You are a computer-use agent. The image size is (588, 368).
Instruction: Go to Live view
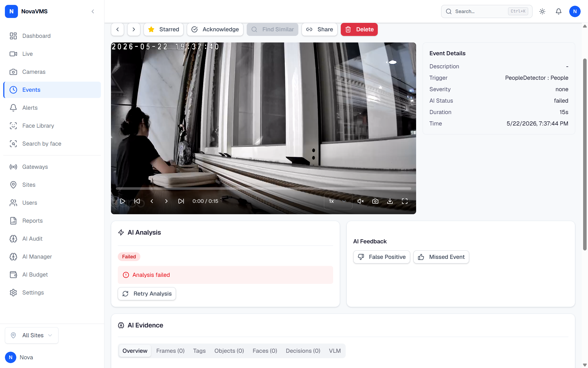[52, 54]
